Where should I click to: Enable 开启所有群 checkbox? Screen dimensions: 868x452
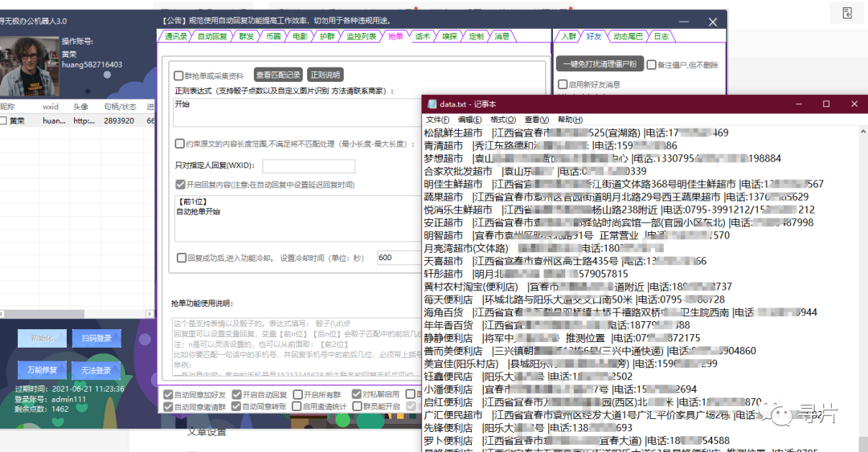tap(298, 394)
